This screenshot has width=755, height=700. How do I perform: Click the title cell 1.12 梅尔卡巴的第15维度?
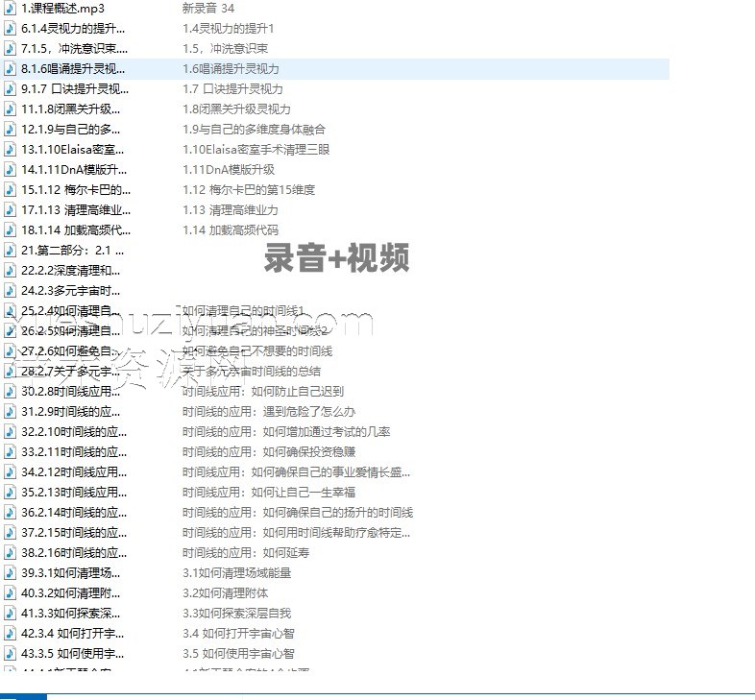[249, 190]
